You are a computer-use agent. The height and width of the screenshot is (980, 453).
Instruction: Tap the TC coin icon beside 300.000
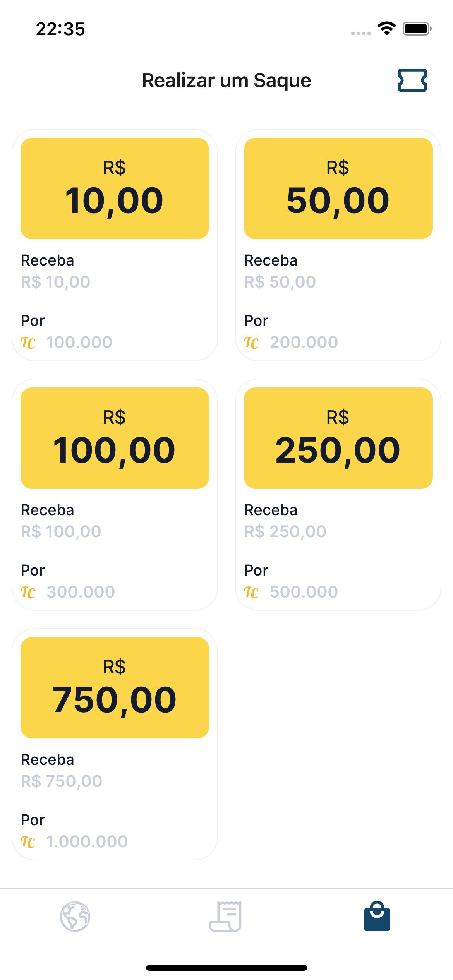[28, 592]
